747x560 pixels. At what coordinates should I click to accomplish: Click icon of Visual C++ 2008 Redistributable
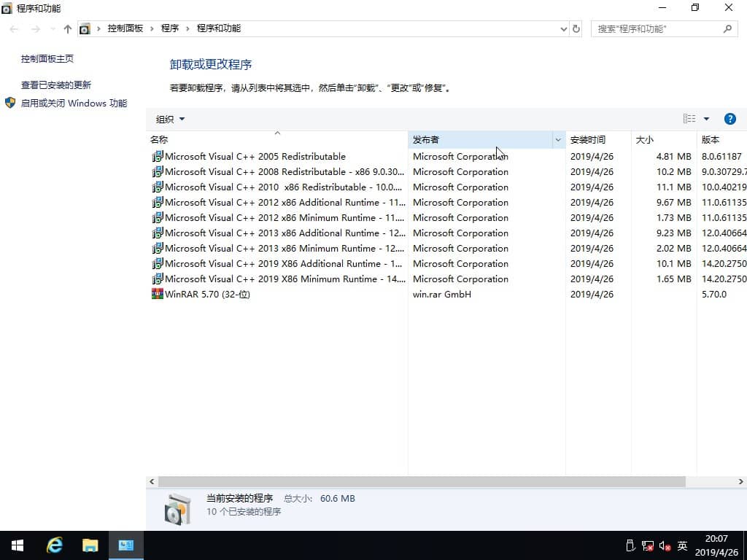158,171
